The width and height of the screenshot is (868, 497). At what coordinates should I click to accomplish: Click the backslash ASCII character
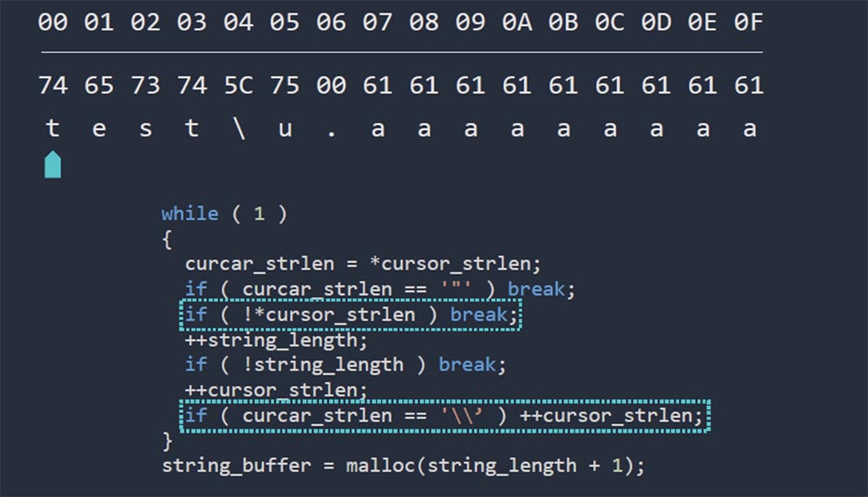[x=240, y=128]
